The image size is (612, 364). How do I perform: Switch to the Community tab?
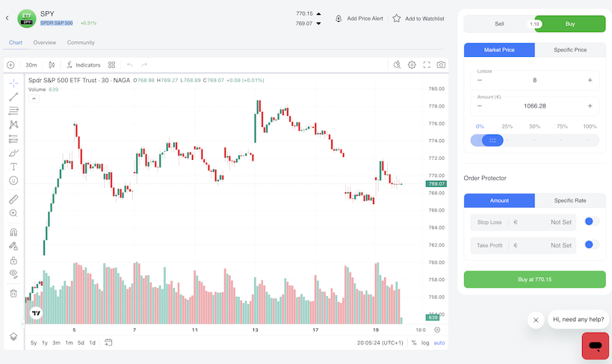point(81,43)
